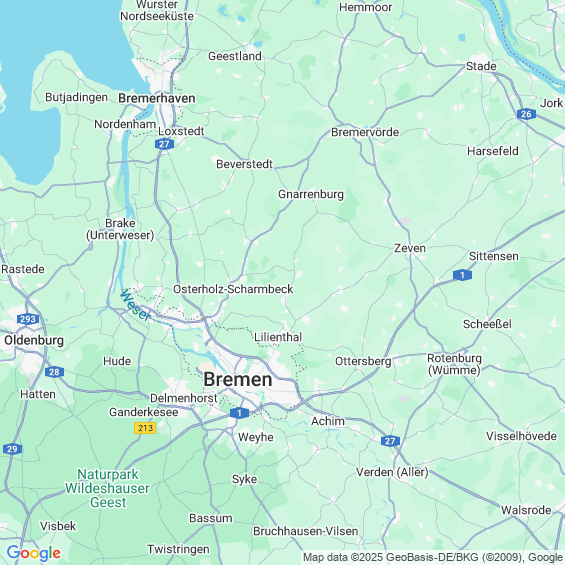Click the A29 highway shield
Viewport: 565px width, 565px height.
13,449
